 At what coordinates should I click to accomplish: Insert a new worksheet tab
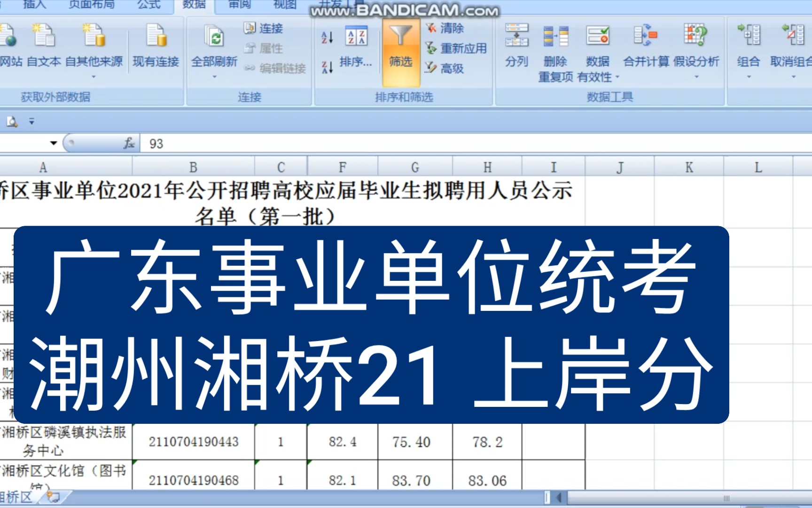[x=53, y=497]
